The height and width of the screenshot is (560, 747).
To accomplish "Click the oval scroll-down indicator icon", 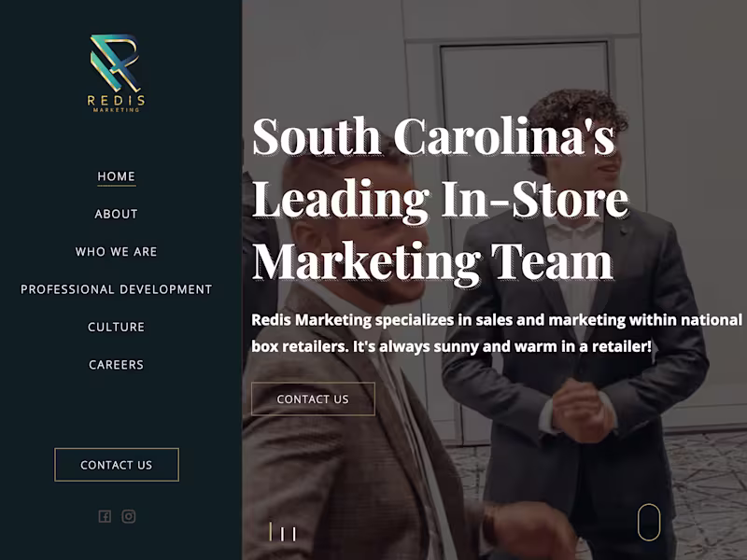I will click(x=649, y=522).
